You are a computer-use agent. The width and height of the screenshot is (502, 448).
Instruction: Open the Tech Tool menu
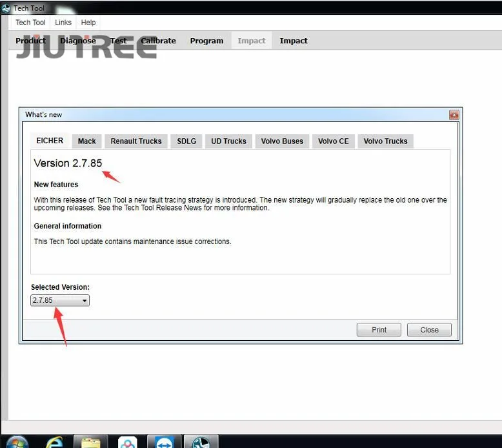click(30, 23)
